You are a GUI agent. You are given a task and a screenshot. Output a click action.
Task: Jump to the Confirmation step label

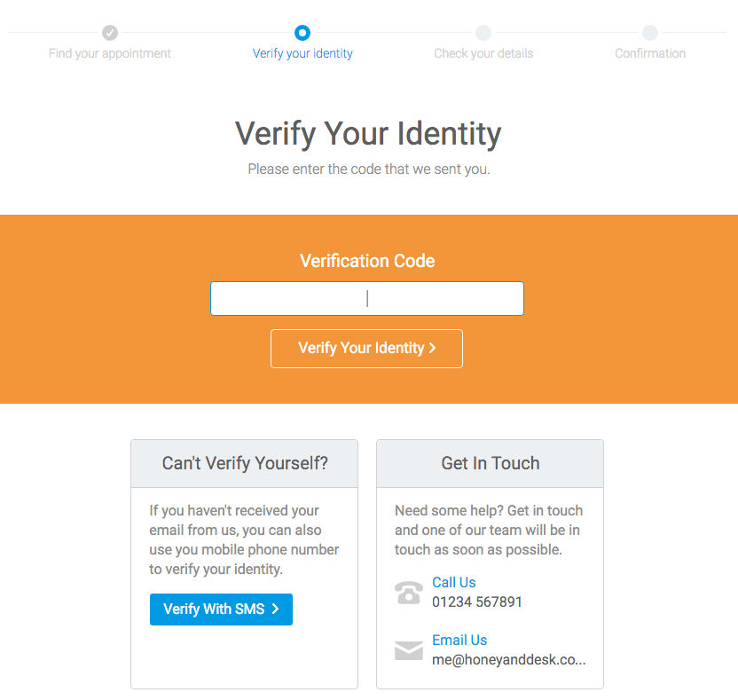tap(650, 53)
